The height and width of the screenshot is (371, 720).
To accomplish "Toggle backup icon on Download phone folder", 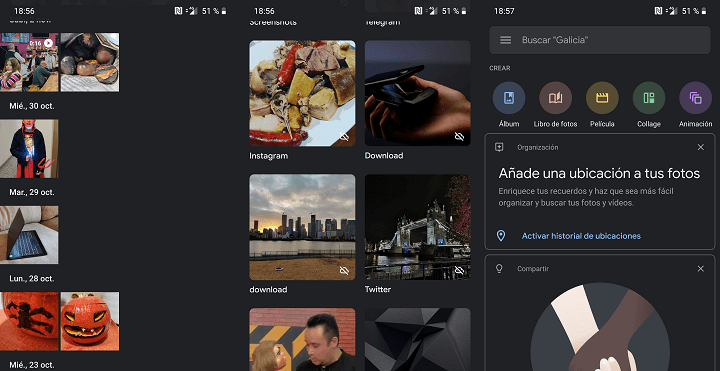I will click(x=459, y=136).
